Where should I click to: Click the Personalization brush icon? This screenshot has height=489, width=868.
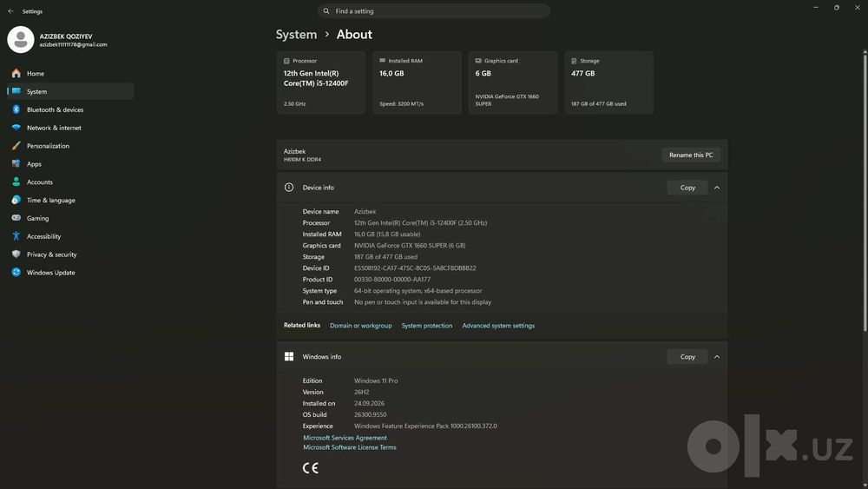[16, 146]
